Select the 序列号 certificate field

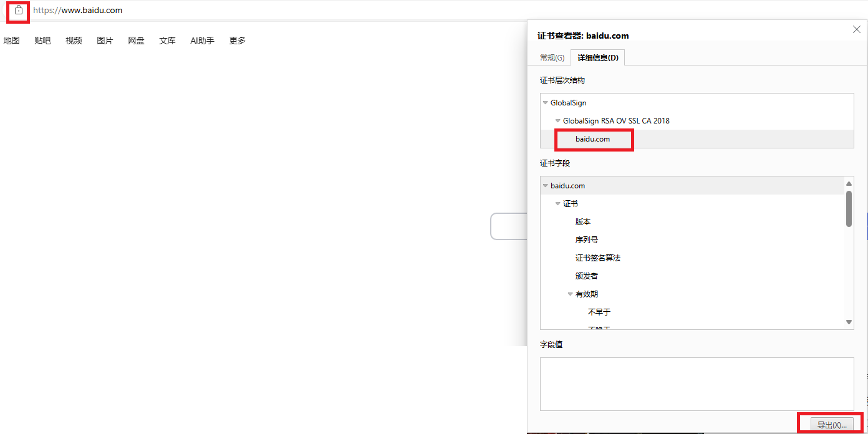587,240
